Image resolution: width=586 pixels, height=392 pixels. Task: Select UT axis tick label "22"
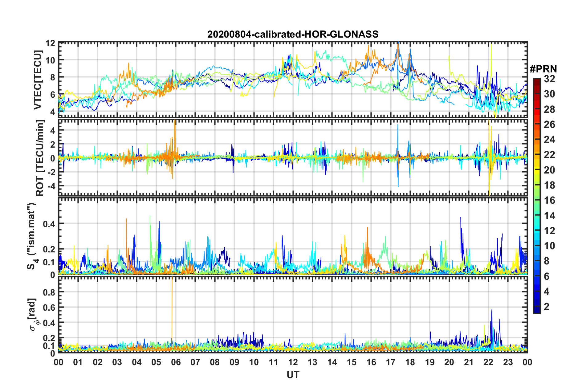click(488, 362)
